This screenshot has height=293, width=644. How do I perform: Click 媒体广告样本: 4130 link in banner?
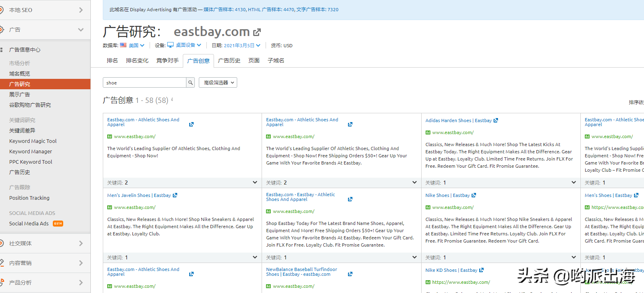click(225, 10)
